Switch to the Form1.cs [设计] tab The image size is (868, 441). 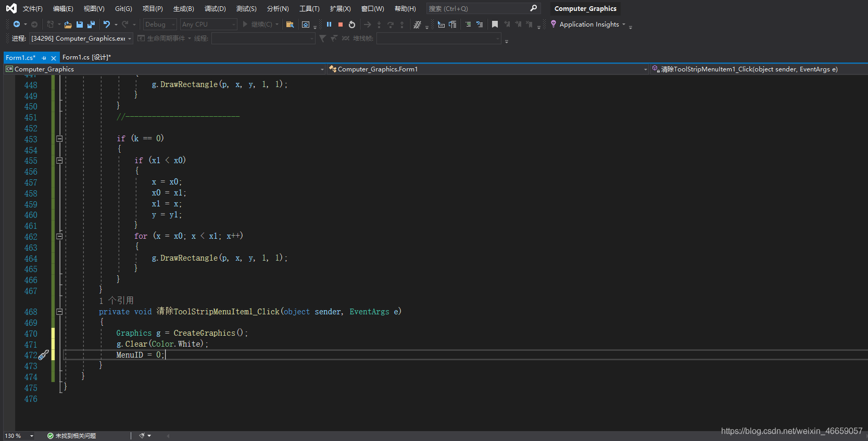tap(86, 57)
